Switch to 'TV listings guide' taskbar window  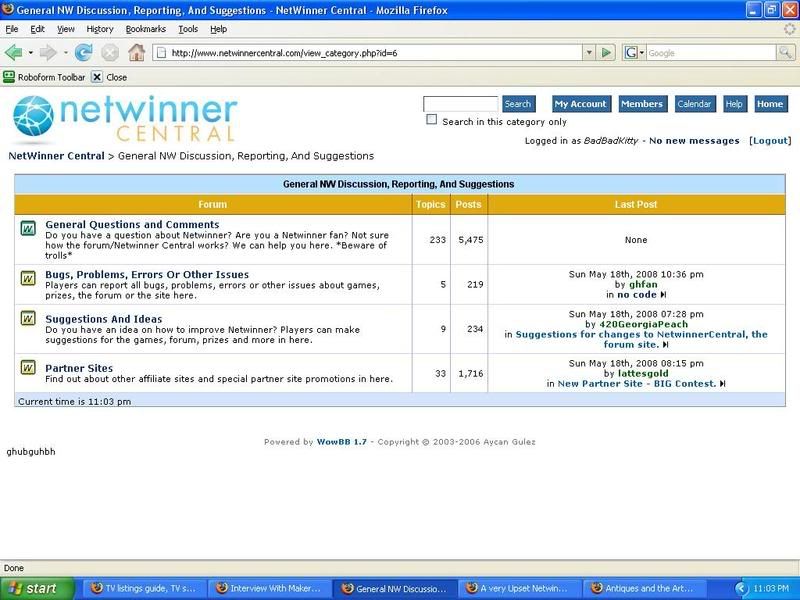144,589
